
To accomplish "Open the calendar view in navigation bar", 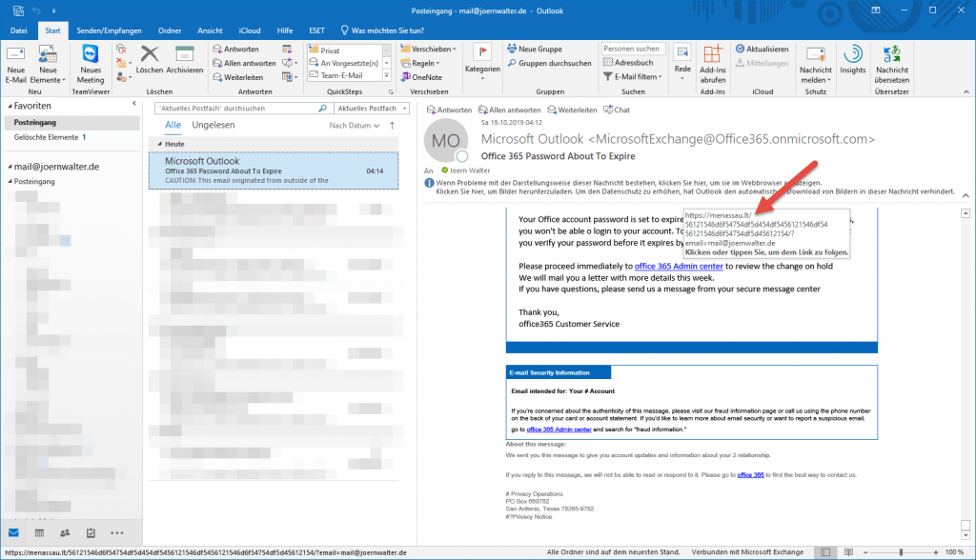I will tap(39, 532).
